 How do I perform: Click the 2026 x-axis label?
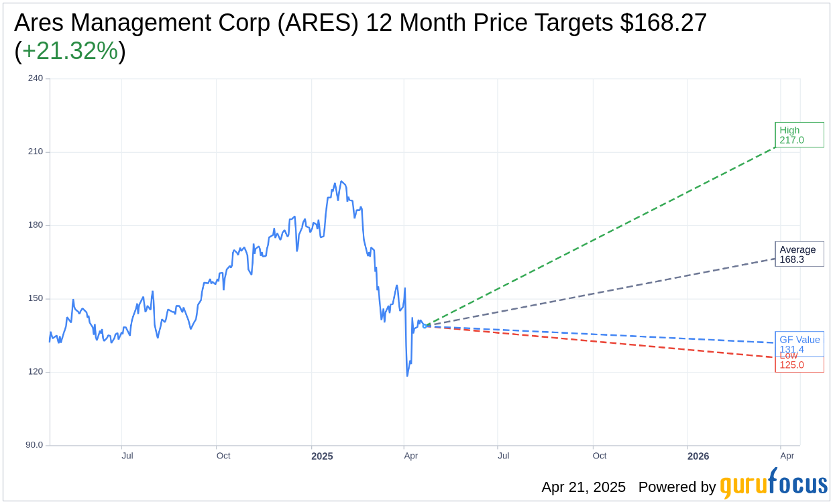(x=698, y=456)
